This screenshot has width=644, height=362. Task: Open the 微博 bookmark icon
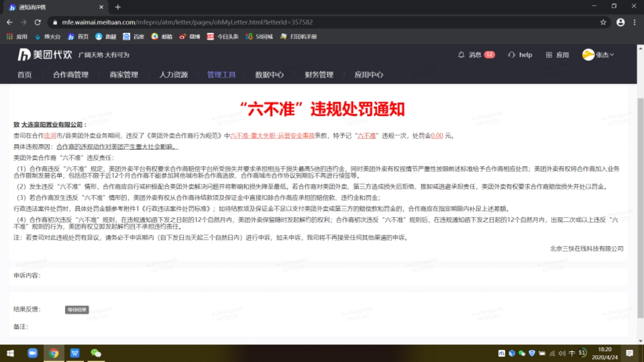coord(190,36)
